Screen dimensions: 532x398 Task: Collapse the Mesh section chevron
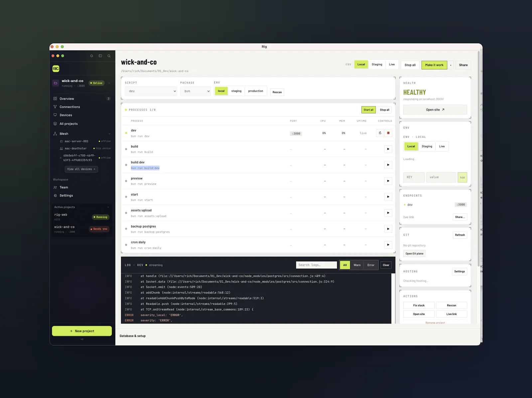click(x=109, y=134)
